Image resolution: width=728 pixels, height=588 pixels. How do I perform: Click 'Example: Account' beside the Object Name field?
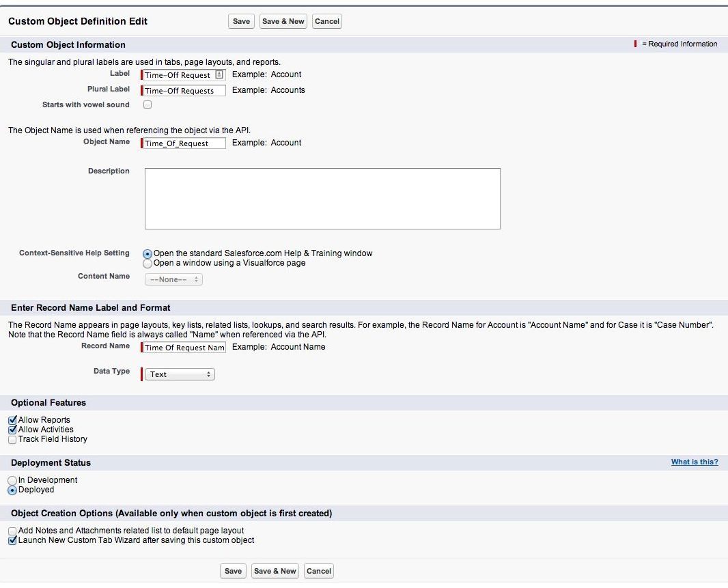tap(266, 143)
